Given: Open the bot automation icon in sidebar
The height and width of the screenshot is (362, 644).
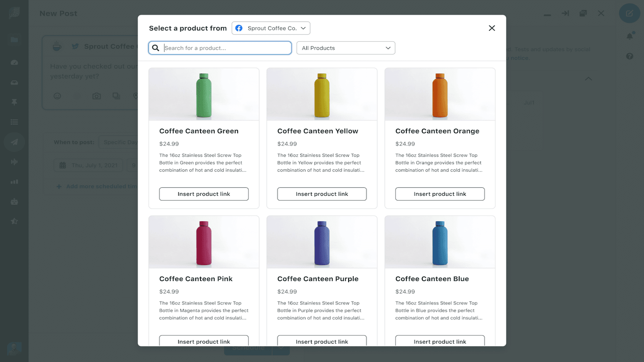Looking at the screenshot, I should [14, 201].
